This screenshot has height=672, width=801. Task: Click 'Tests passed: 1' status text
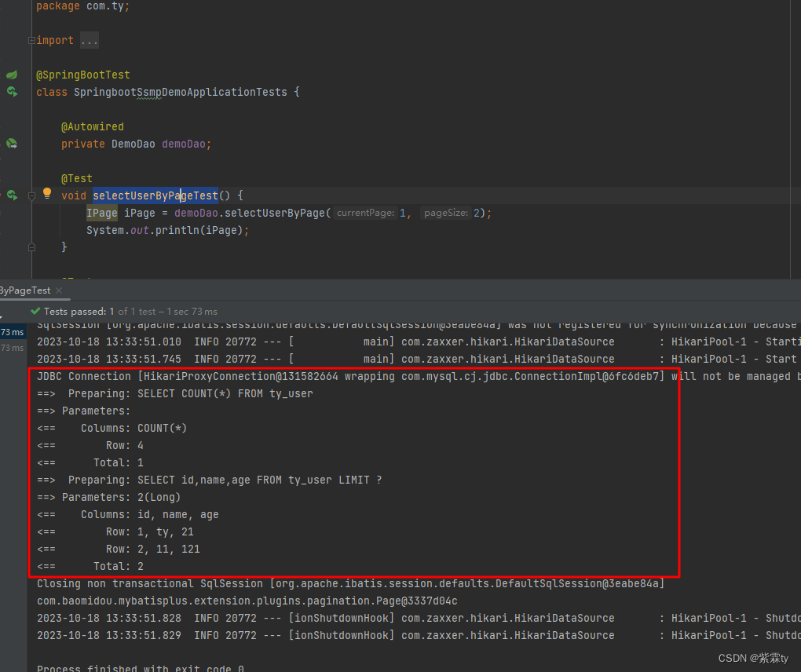[79, 312]
